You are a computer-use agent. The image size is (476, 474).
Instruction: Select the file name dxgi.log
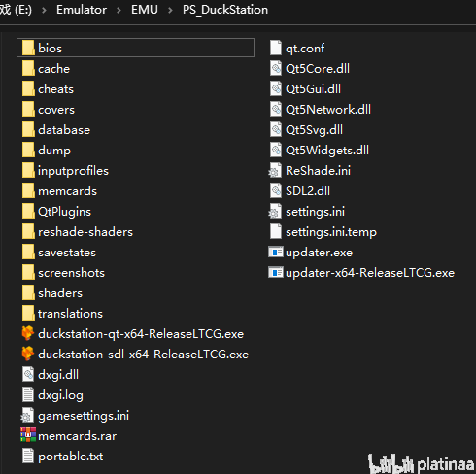click(x=60, y=395)
